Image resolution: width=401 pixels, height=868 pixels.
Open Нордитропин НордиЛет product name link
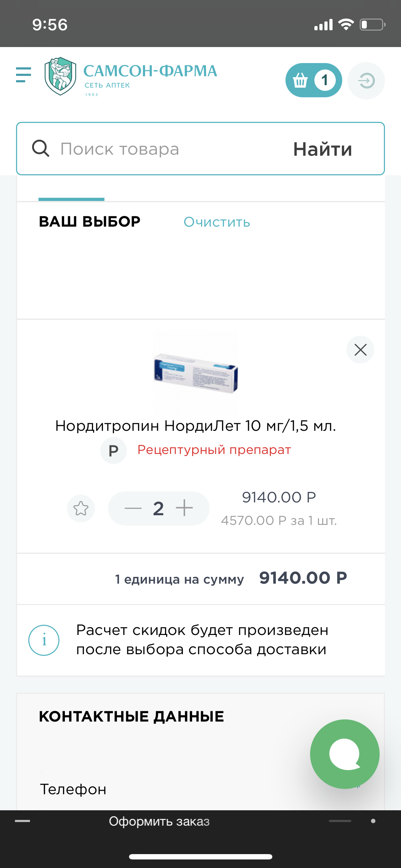point(196,426)
